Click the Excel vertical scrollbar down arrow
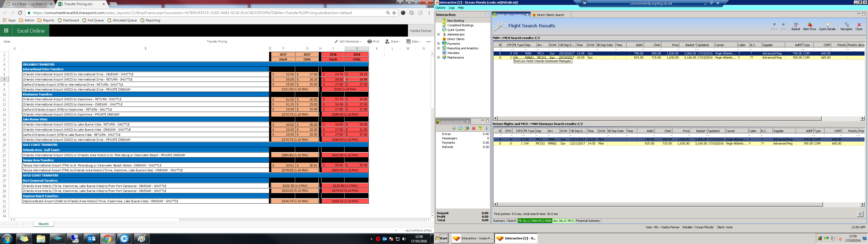Screen dimensions: 868x244 tap(432, 215)
